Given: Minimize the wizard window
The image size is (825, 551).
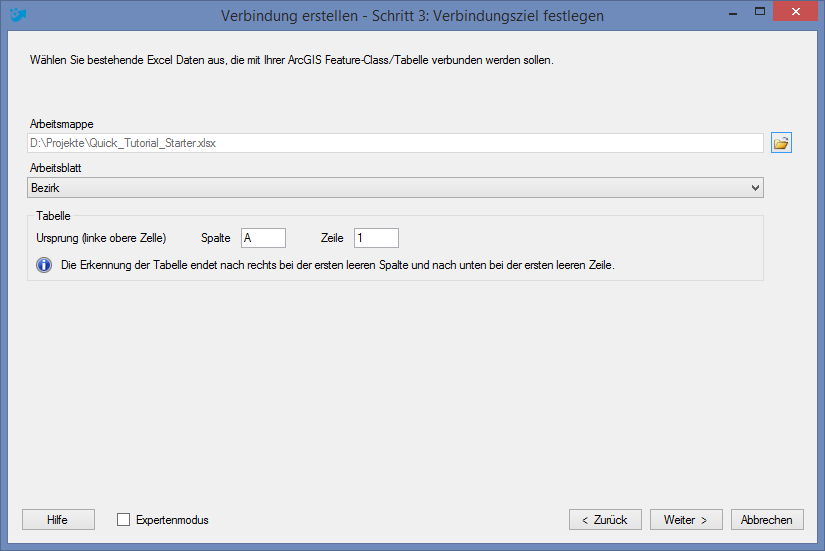Looking at the screenshot, I should click(733, 12).
